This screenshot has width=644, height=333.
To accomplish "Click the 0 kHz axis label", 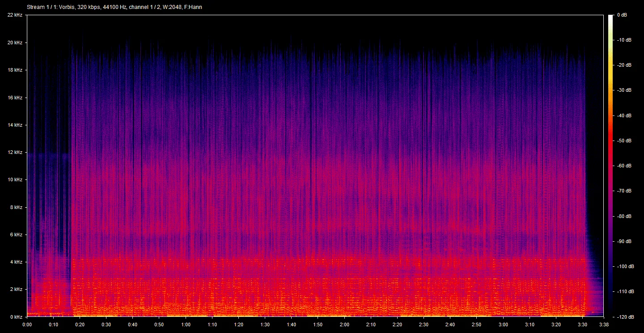I will (x=16, y=316).
